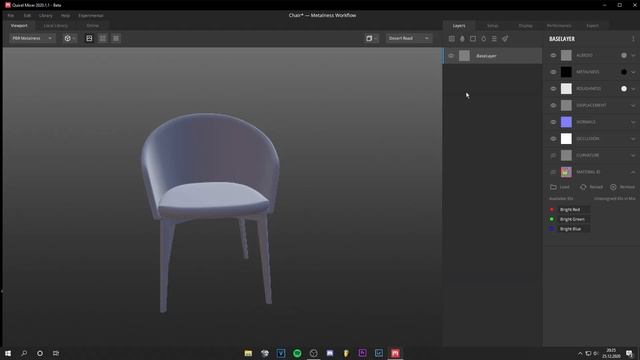The width and height of the screenshot is (640, 360).
Task: Add a surface layer icon in Layers toolbar
Action: (x=451, y=38)
